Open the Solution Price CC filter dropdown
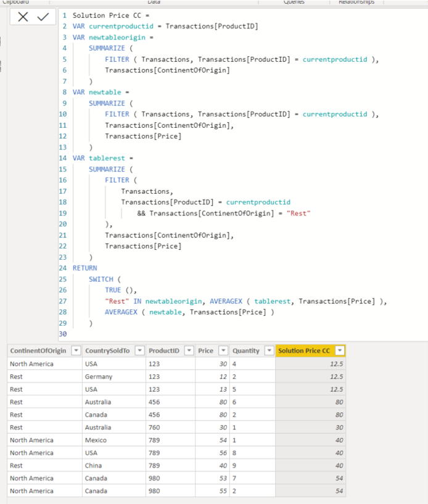Viewport: 428px width, 504px height. pyautogui.click(x=340, y=350)
